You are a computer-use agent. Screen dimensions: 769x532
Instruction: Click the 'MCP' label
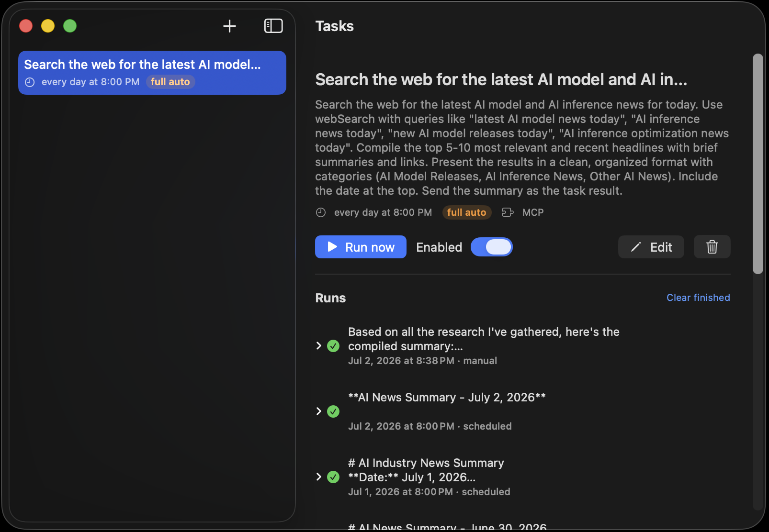tap(533, 212)
